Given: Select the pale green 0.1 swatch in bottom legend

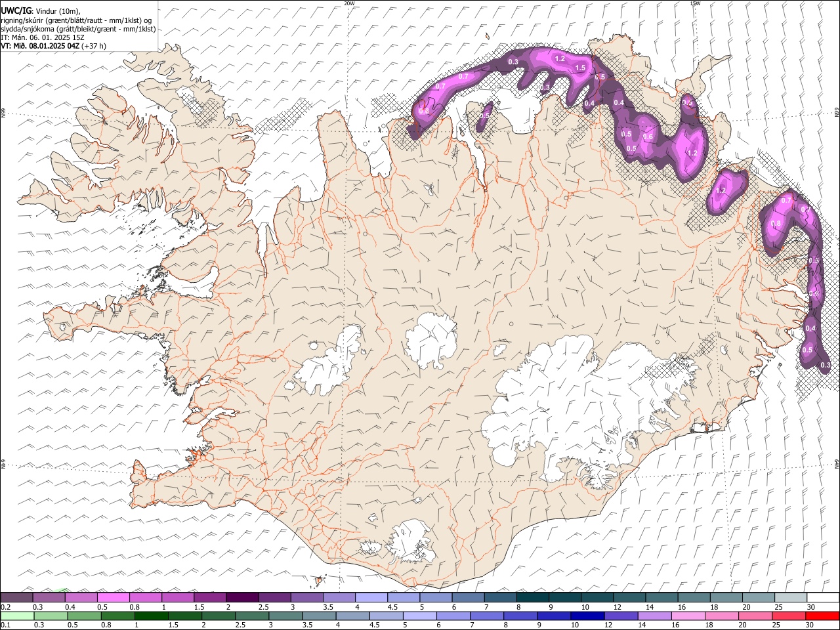Looking at the screenshot, I should [17, 616].
